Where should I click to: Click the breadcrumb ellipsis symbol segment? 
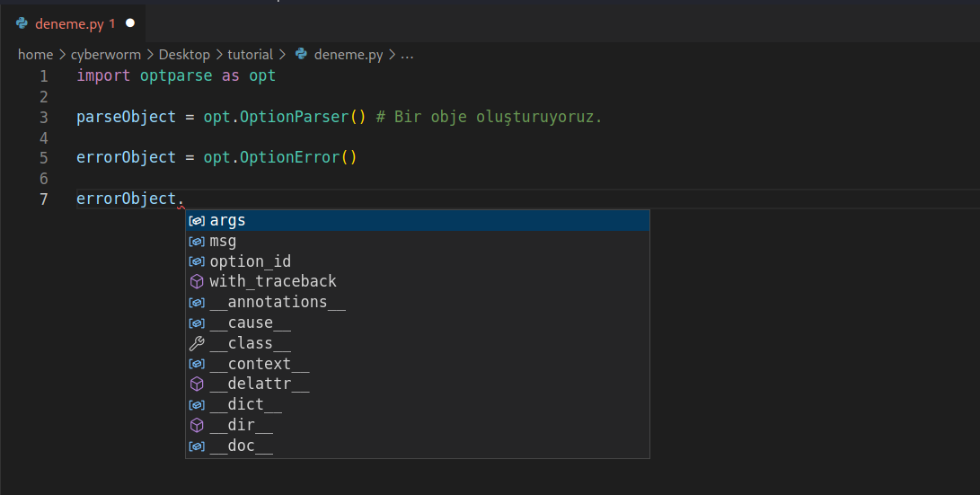pyautogui.click(x=407, y=55)
